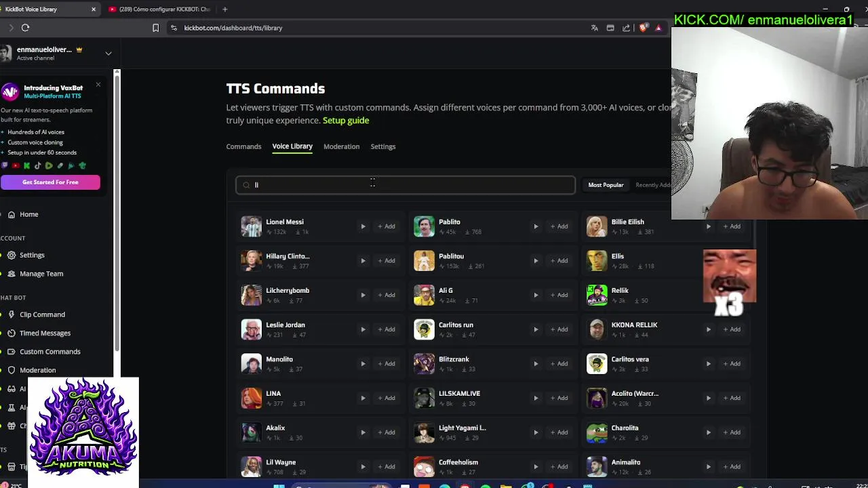The image size is (868, 488).
Task: Play the Billie Eilish voice preview
Action: click(x=709, y=226)
